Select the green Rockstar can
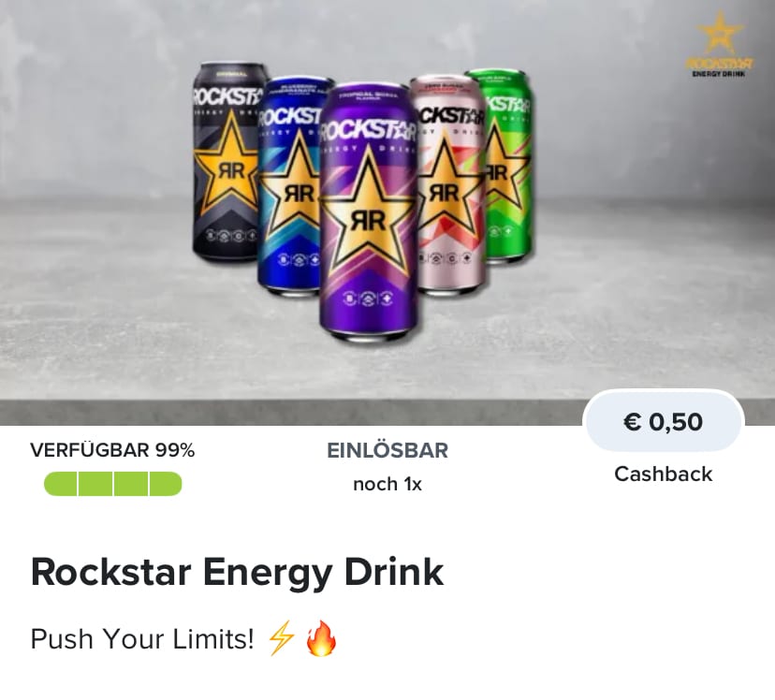Viewport: 775px width, 700px height. coord(507,166)
